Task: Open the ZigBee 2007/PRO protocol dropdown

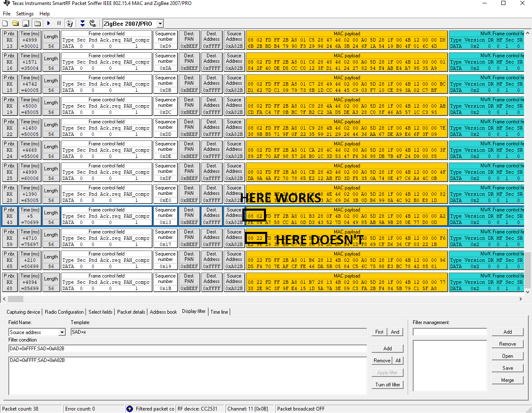Action: tap(160, 24)
